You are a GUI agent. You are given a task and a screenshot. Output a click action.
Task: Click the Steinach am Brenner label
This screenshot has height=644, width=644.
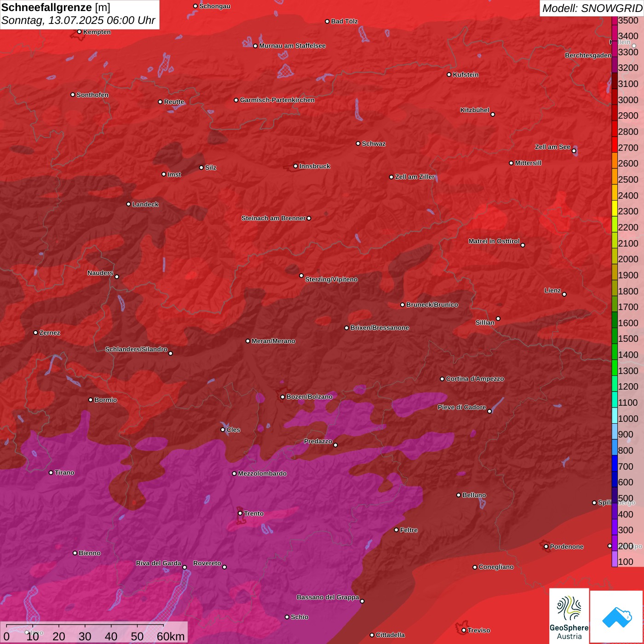[274, 218]
